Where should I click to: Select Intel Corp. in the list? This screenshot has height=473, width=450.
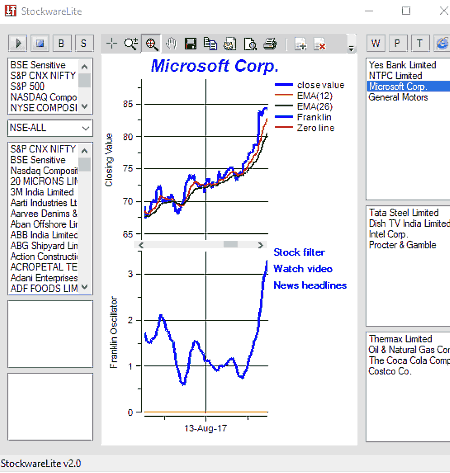tap(387, 234)
